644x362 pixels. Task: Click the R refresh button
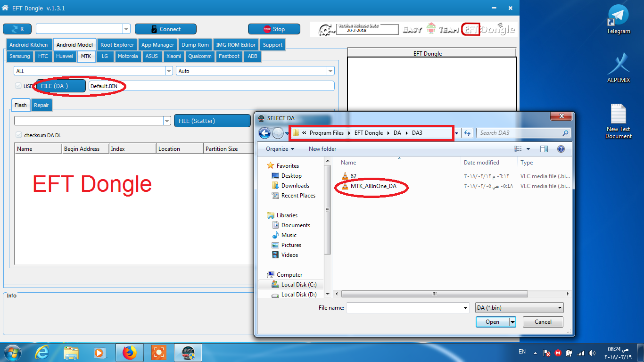17,29
